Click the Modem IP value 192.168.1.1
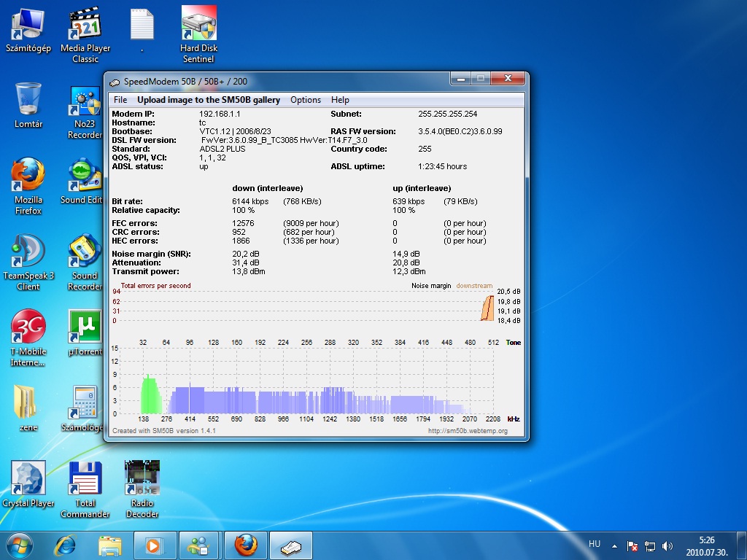 [220, 114]
